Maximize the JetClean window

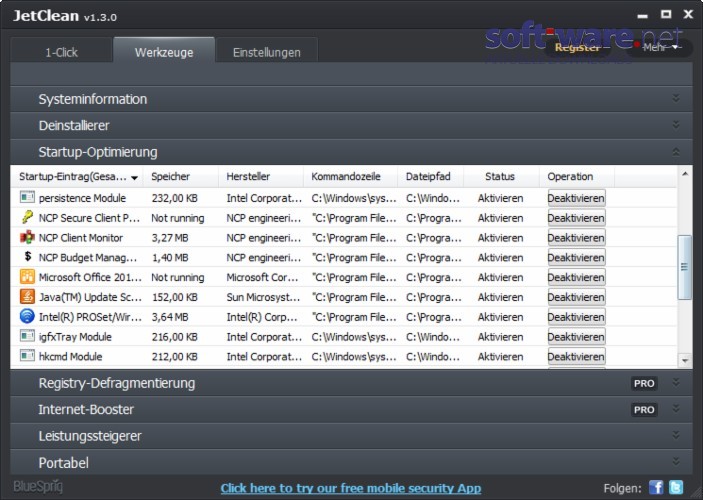[x=666, y=14]
